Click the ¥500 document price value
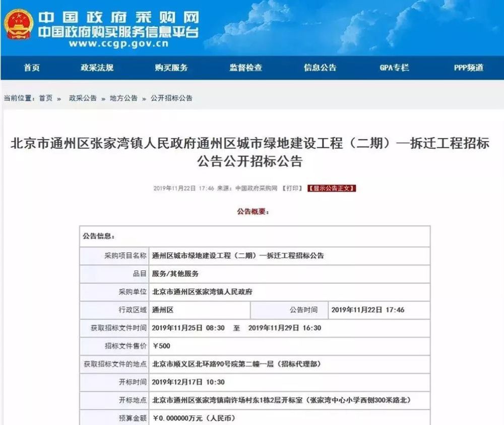504x425 pixels. tap(161, 346)
